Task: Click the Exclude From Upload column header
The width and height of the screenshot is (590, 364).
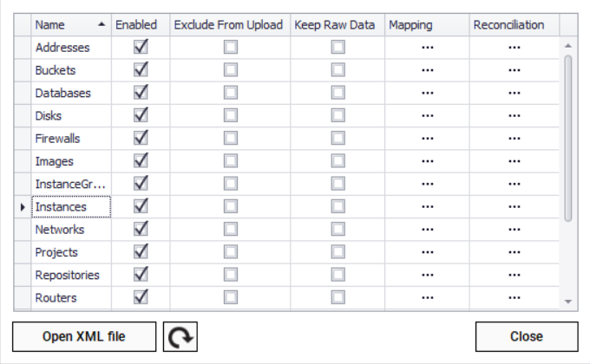Action: pos(228,25)
